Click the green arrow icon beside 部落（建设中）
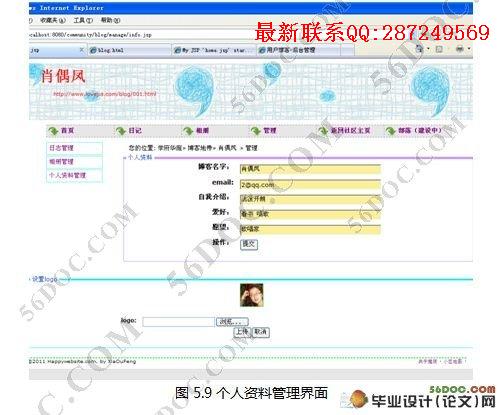This screenshot has width=504, height=415. [391, 131]
